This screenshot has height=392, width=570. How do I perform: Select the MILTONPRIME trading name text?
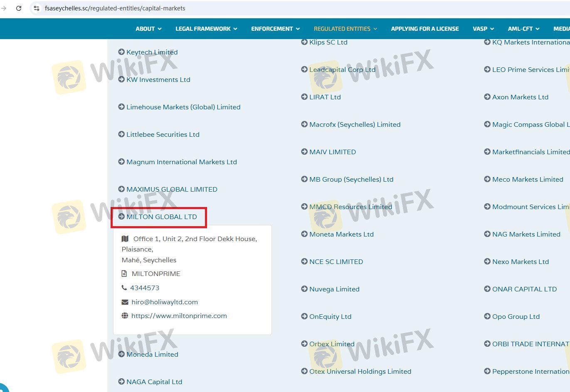coord(156,274)
